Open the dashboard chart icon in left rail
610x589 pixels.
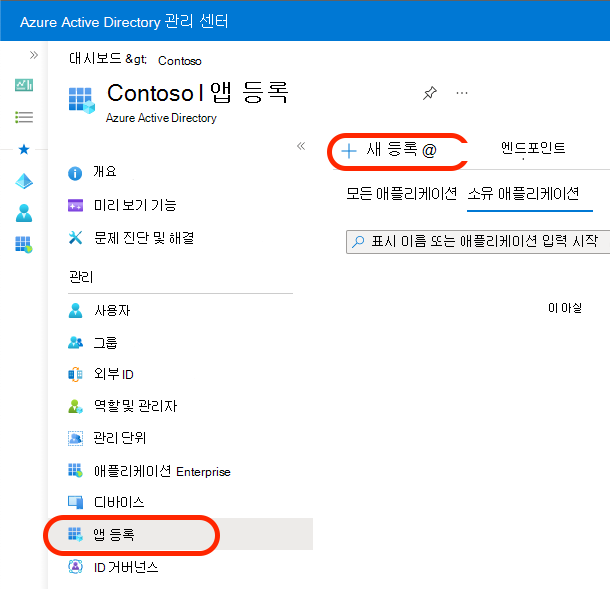tap(24, 85)
